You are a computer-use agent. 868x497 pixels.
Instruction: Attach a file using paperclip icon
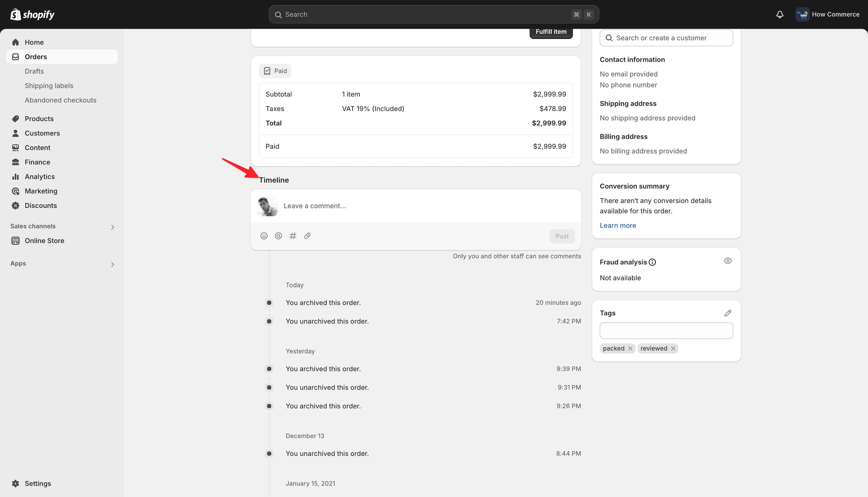[x=307, y=236]
